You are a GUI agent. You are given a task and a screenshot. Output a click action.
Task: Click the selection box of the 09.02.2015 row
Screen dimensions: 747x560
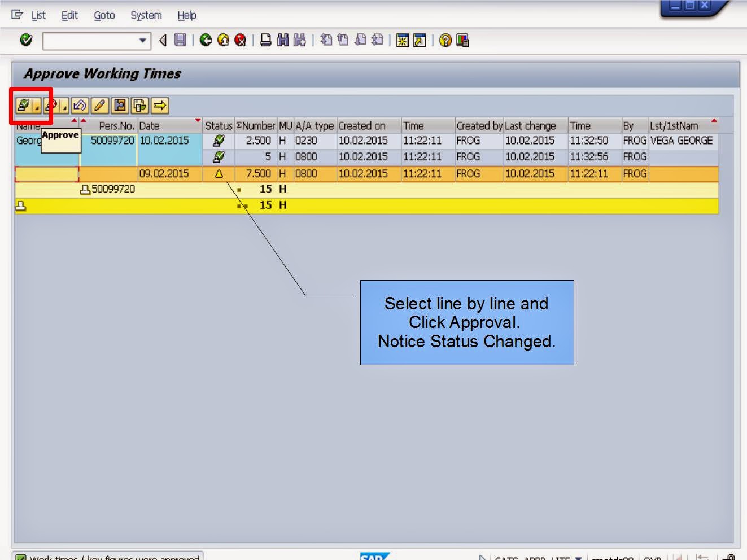click(47, 174)
